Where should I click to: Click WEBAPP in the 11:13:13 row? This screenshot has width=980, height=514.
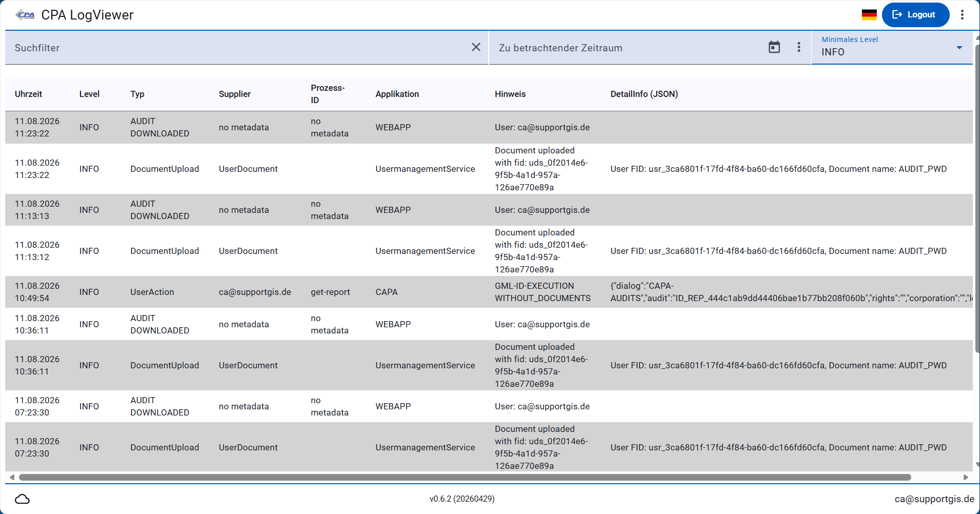393,210
